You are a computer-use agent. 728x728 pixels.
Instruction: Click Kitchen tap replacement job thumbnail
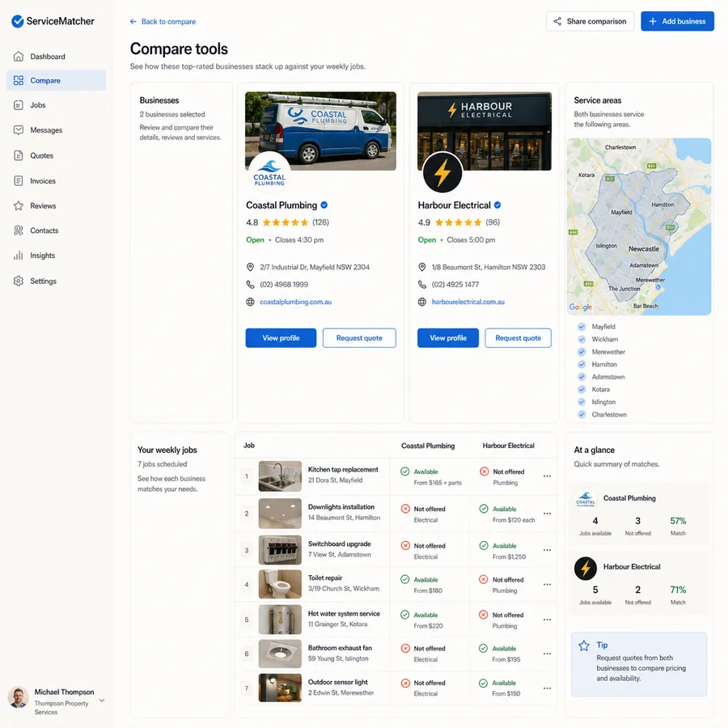pos(280,476)
